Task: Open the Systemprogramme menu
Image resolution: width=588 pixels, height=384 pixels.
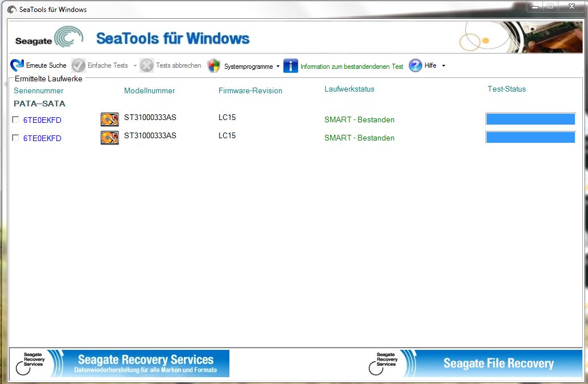Action: pyautogui.click(x=248, y=67)
